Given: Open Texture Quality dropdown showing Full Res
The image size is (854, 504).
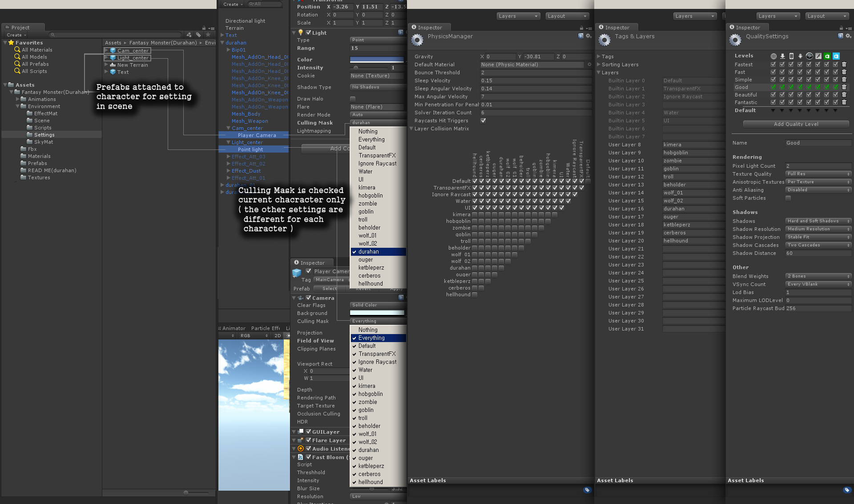Looking at the screenshot, I should tap(818, 174).
